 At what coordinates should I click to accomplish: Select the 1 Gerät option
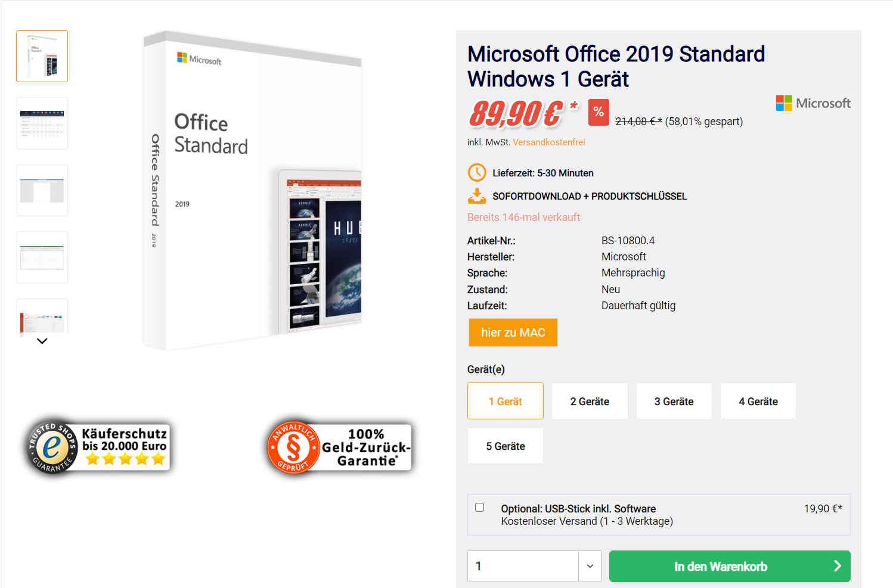pyautogui.click(x=506, y=401)
